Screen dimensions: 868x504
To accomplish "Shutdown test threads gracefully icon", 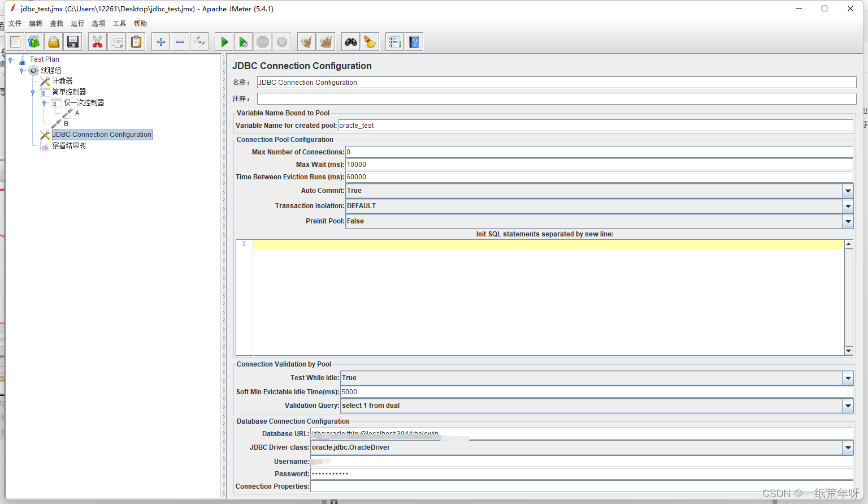I will pos(282,42).
